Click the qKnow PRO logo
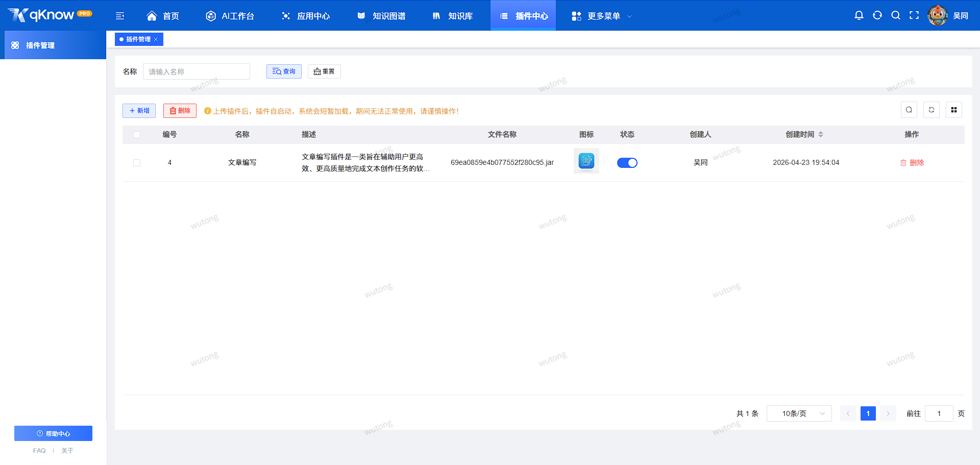The image size is (980, 465). pyautogui.click(x=50, y=15)
